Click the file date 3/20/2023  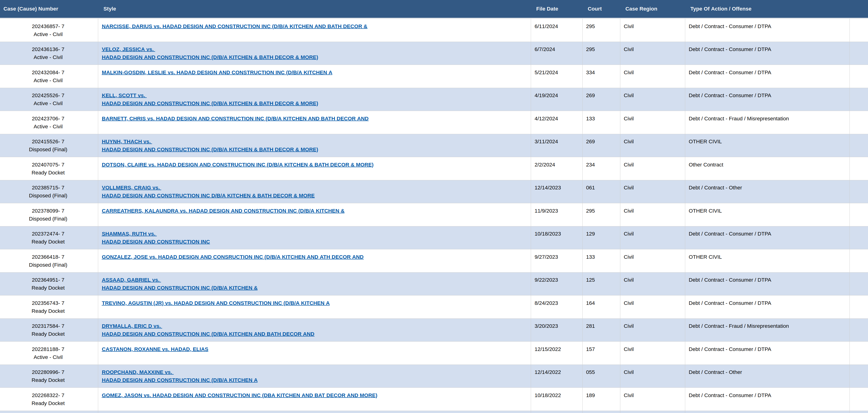546,326
